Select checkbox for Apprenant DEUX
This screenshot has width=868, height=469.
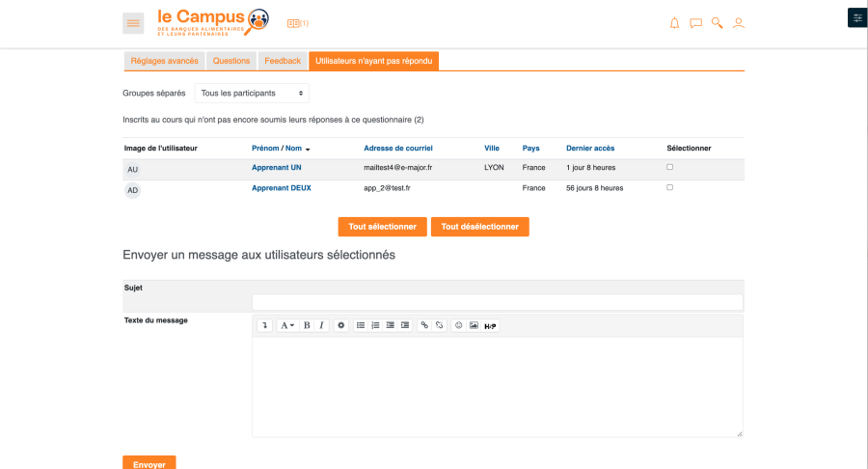tap(670, 187)
